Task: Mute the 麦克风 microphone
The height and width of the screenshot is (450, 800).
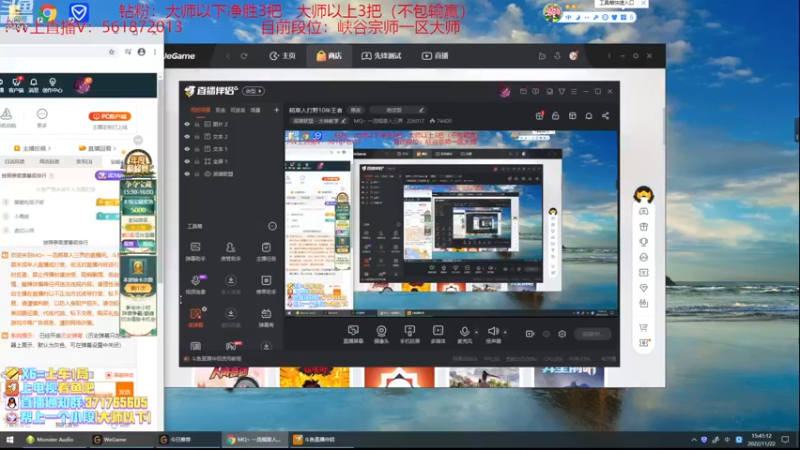Action: [464, 332]
